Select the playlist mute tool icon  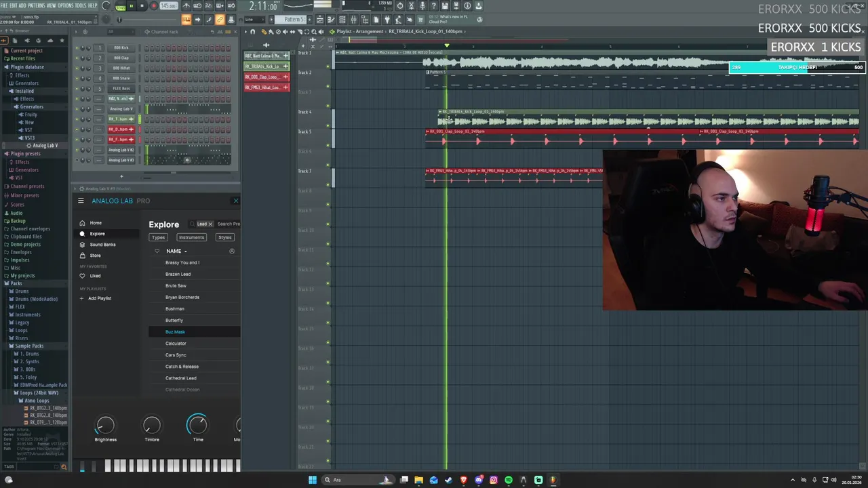tap(285, 32)
